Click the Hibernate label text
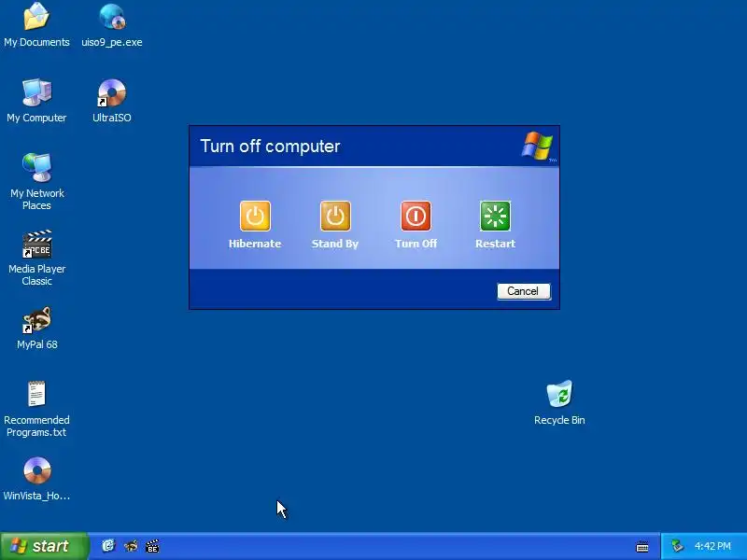747x560 pixels. [255, 244]
